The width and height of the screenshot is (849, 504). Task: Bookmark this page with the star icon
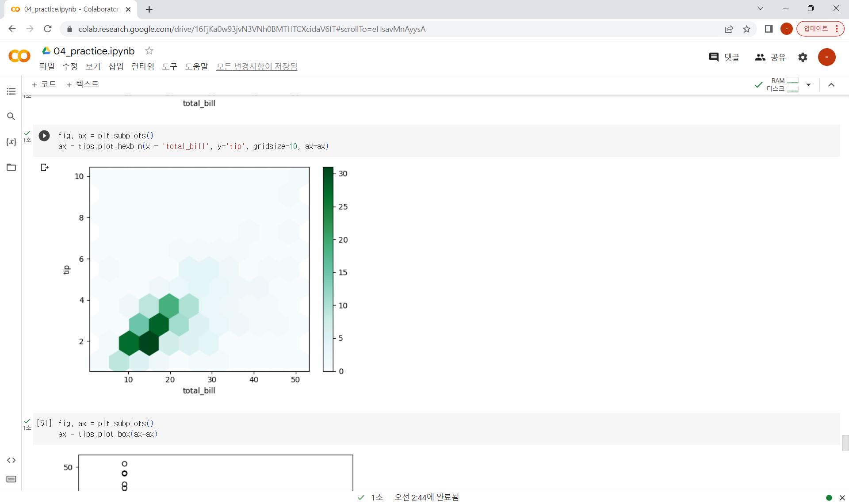tap(747, 29)
